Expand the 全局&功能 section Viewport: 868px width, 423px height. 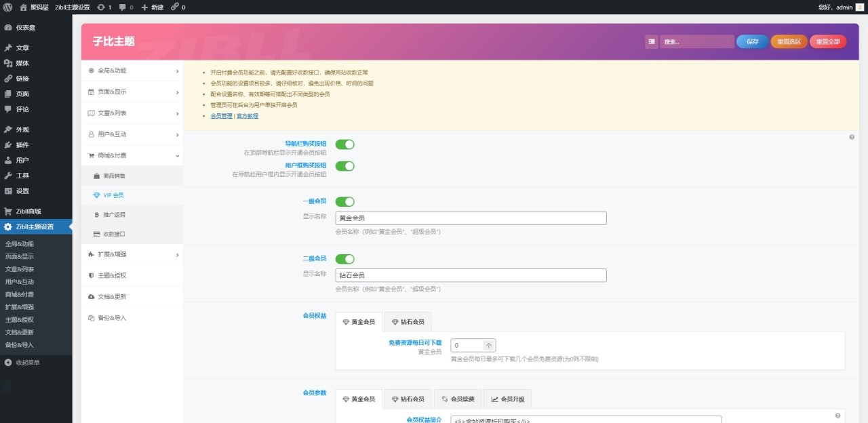132,70
